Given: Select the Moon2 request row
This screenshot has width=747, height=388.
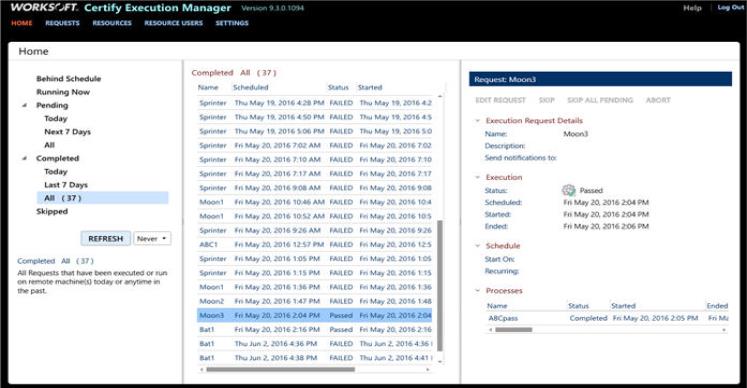Looking at the screenshot, I should pos(315,301).
